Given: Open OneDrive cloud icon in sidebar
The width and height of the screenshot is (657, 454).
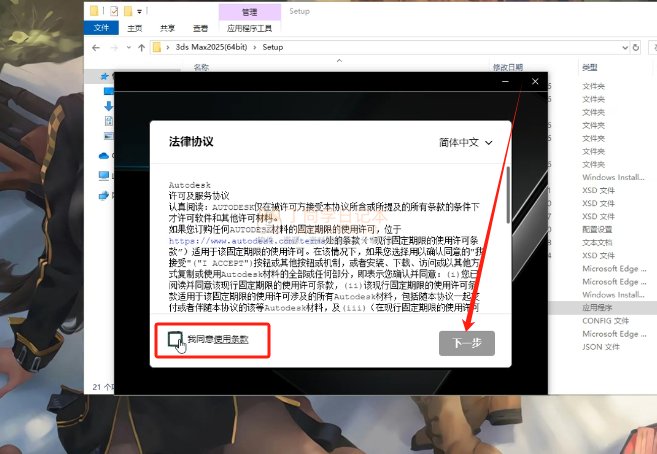Looking at the screenshot, I should click(104, 156).
